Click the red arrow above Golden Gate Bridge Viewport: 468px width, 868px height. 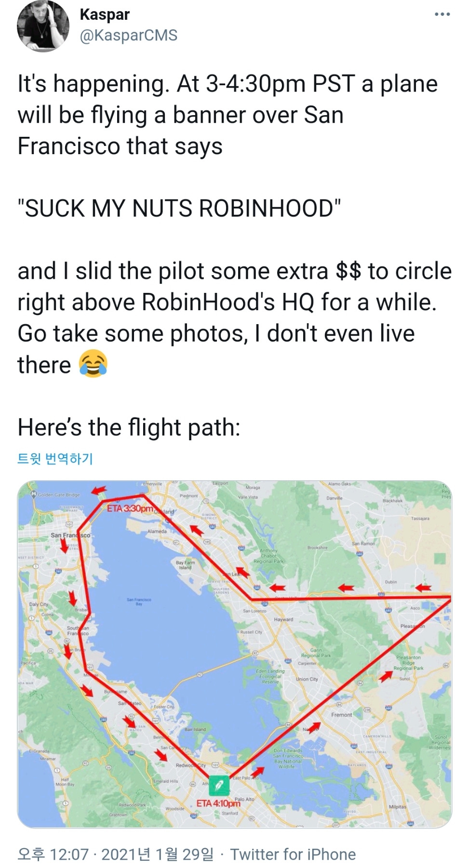tap(99, 490)
